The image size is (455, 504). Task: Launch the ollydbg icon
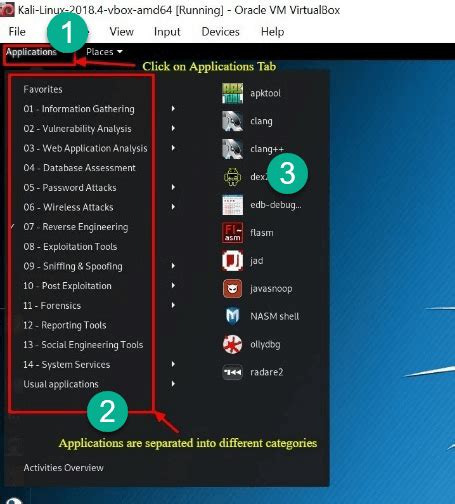click(232, 344)
